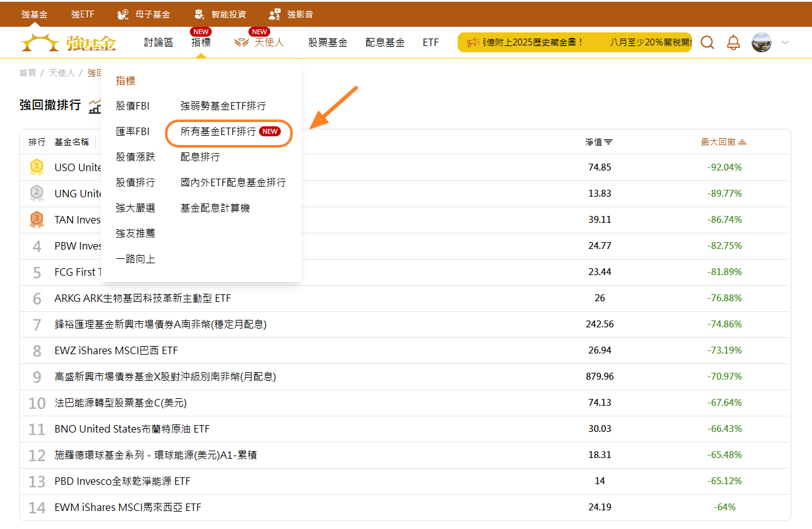Click the 強基金 logo
This screenshot has height=529, width=812.
pos(68,42)
